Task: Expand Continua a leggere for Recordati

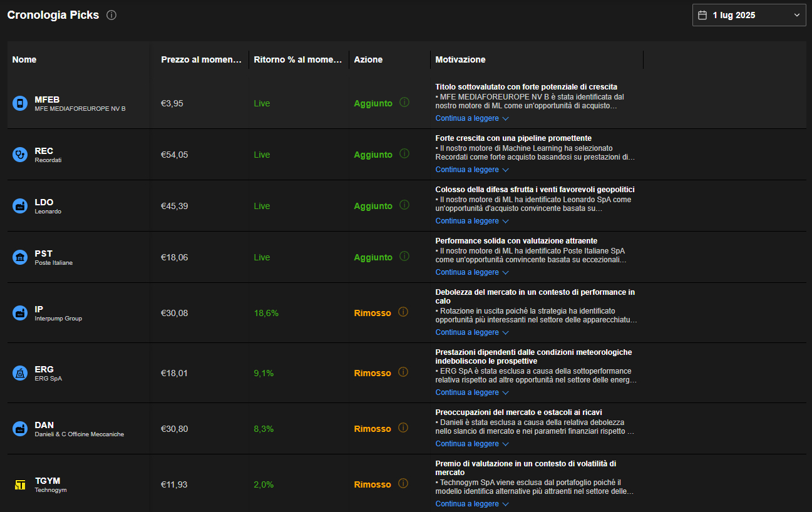Action: click(x=472, y=170)
